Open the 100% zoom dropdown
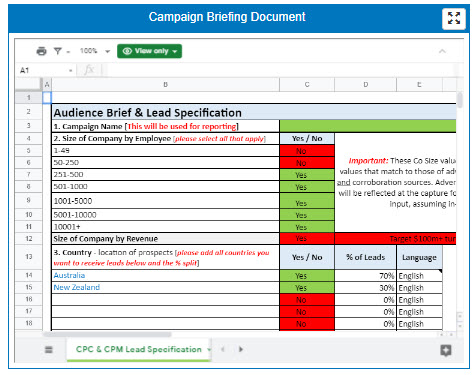The image size is (475, 375). tap(95, 51)
